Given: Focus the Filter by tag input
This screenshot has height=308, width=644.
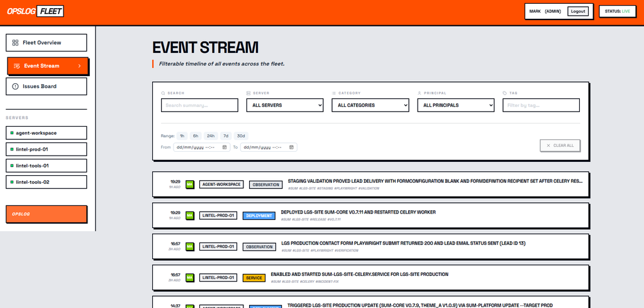Looking at the screenshot, I should pos(541,105).
